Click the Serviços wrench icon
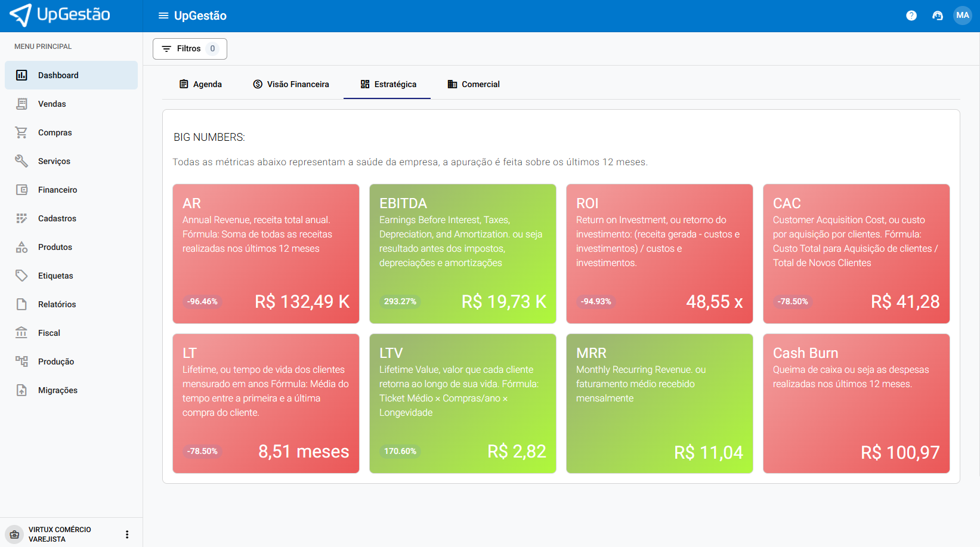Screen dimensions: 980x547 coord(21,161)
